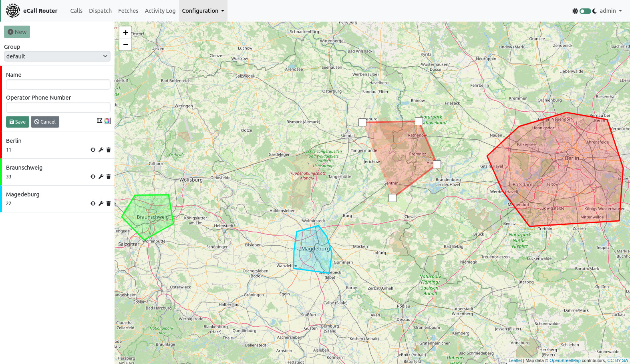The image size is (630, 364).
Task: Edit the Berlin area with wrench icon
Action: [101, 150]
